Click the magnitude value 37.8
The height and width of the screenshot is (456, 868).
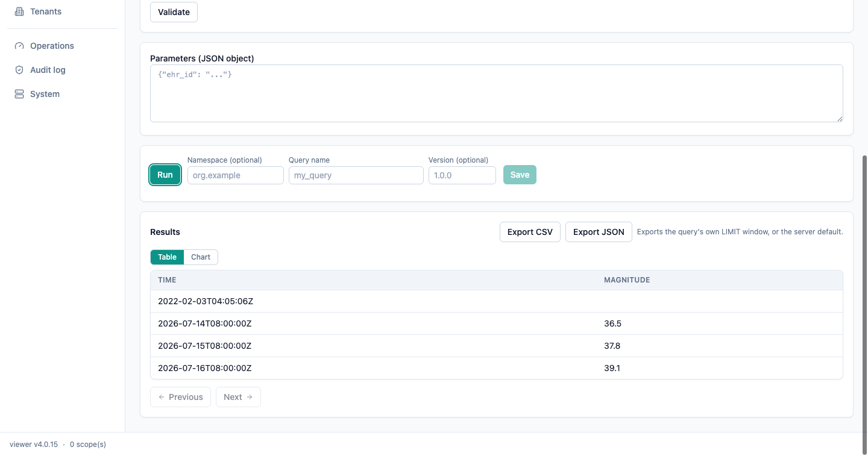pos(612,346)
